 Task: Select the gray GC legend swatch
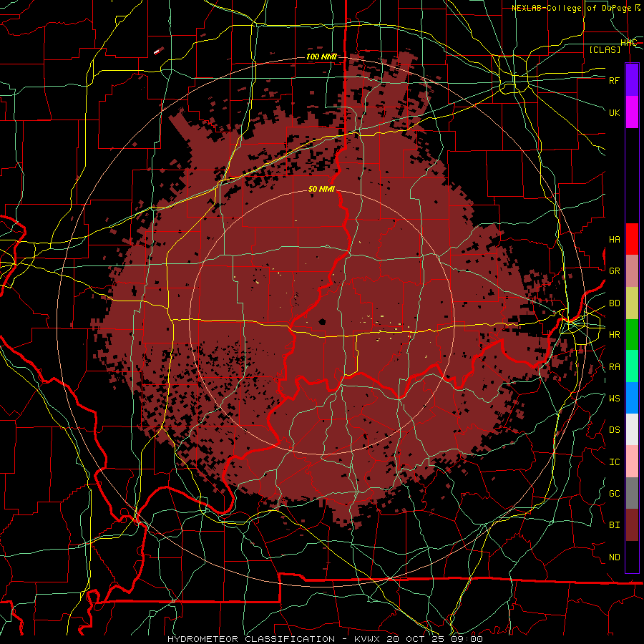click(x=632, y=493)
